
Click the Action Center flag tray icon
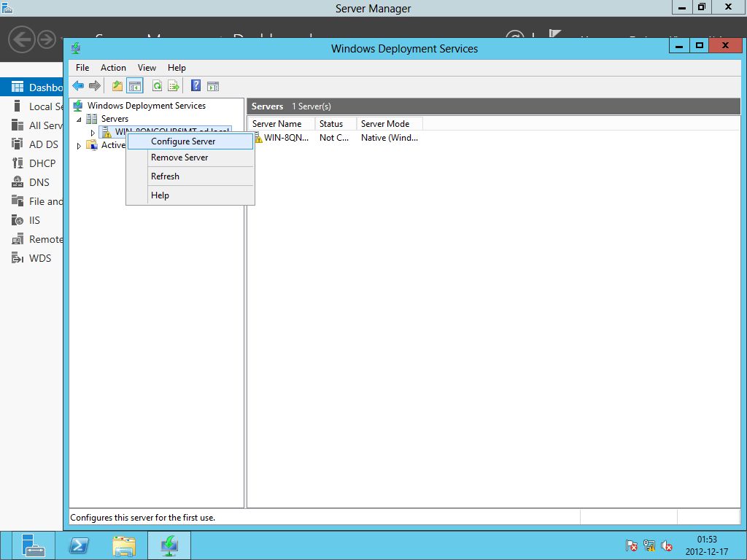tap(631, 545)
